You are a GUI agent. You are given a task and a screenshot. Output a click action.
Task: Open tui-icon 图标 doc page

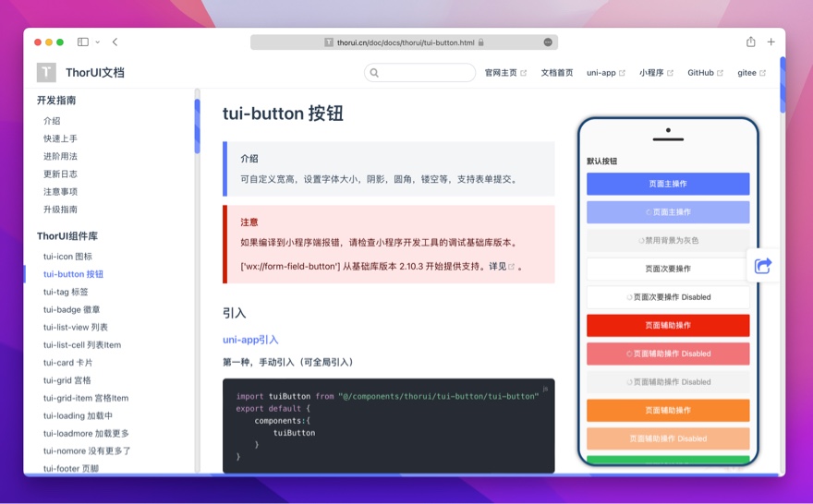click(68, 257)
